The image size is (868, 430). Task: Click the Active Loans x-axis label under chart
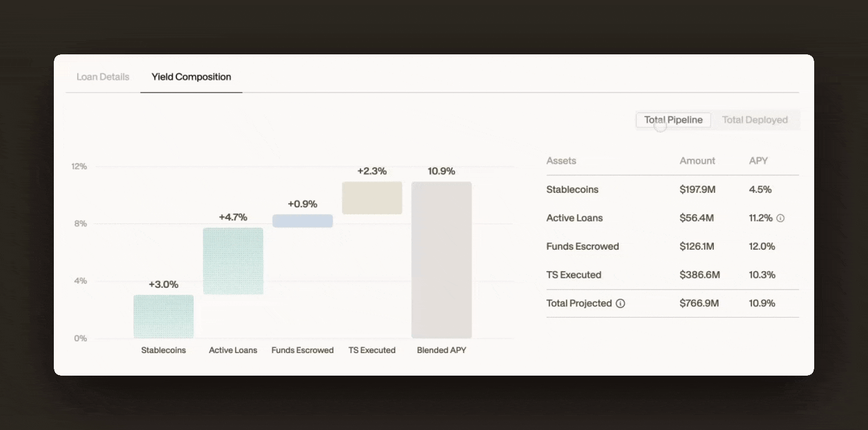233,351
